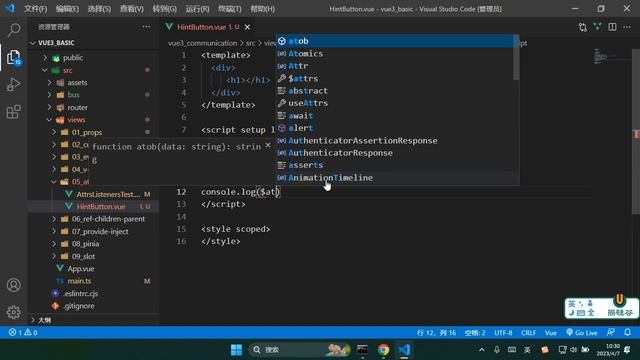640x360 pixels.
Task: Expand the 06_ref-children-parent folder
Action: click(x=93, y=219)
